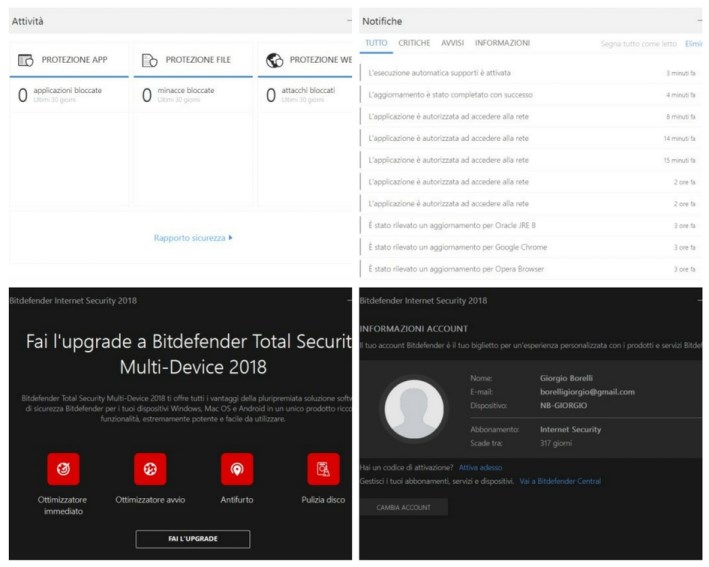This screenshot has width=709, height=567.
Task: Open the network access notification from 8 minuti fa
Action: click(x=531, y=116)
